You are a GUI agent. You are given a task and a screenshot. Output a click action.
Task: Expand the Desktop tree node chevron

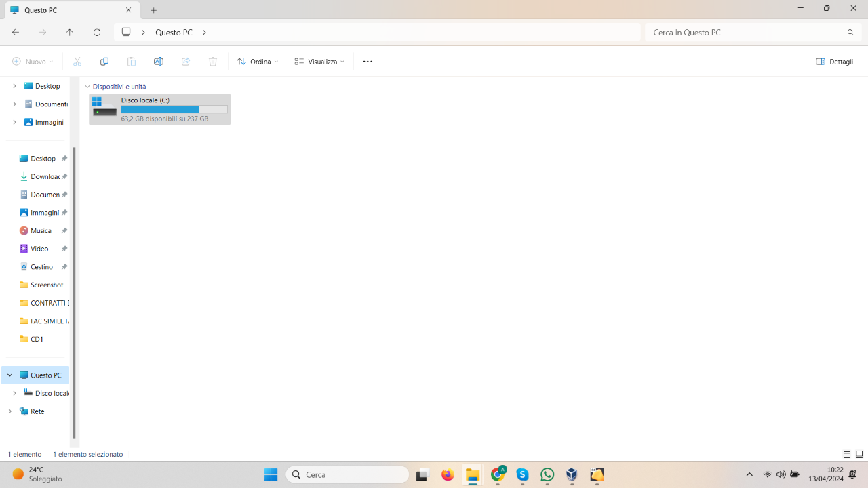[x=14, y=86]
